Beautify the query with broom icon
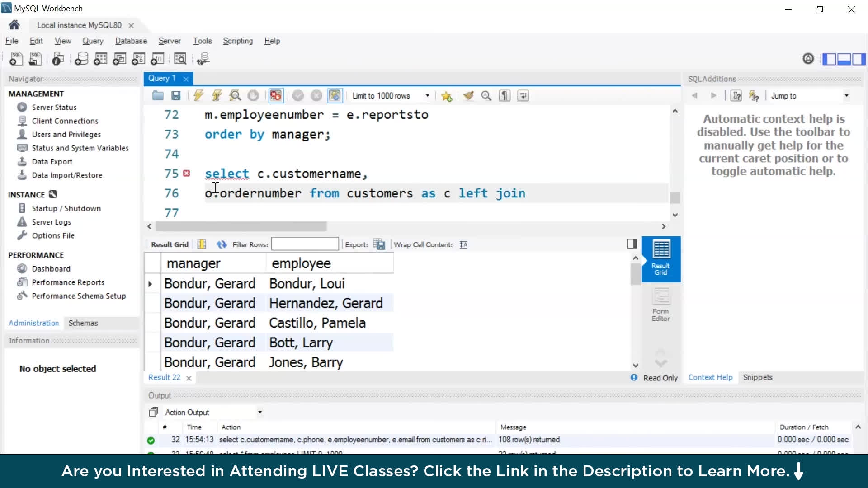This screenshot has height=488, width=868. (468, 96)
